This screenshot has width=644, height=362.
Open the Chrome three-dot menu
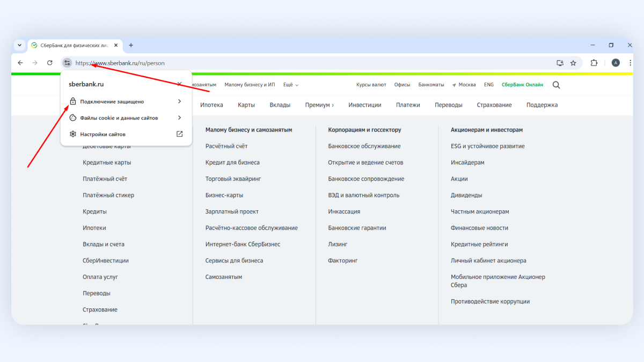tap(630, 63)
